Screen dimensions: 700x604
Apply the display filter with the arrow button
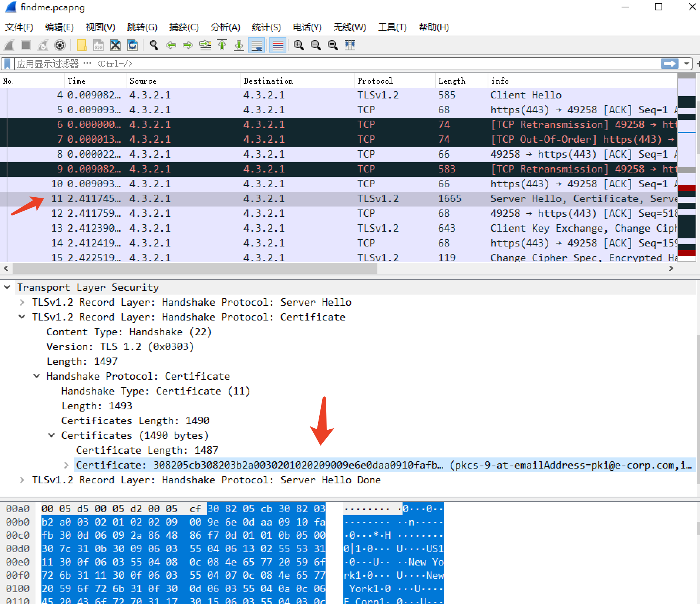[669, 63]
